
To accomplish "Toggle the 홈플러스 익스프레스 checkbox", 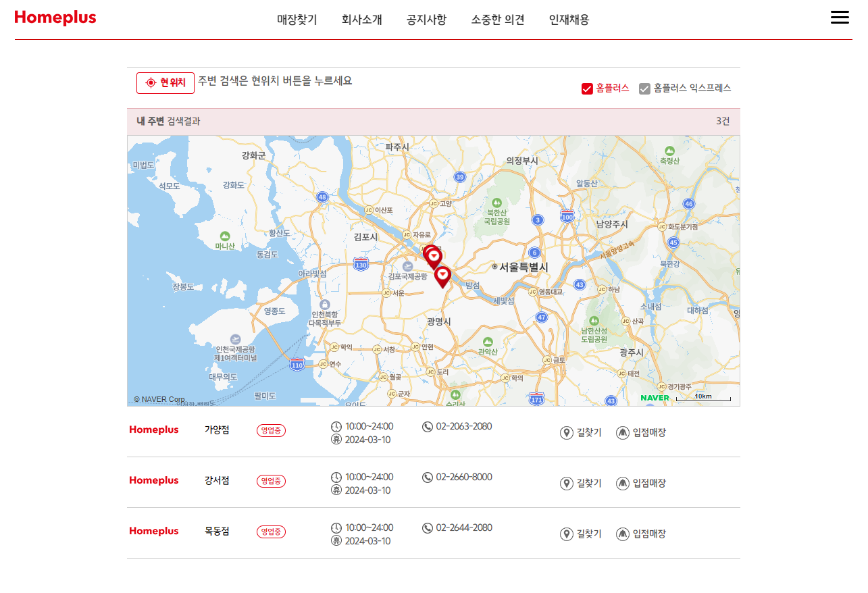I will tap(644, 88).
